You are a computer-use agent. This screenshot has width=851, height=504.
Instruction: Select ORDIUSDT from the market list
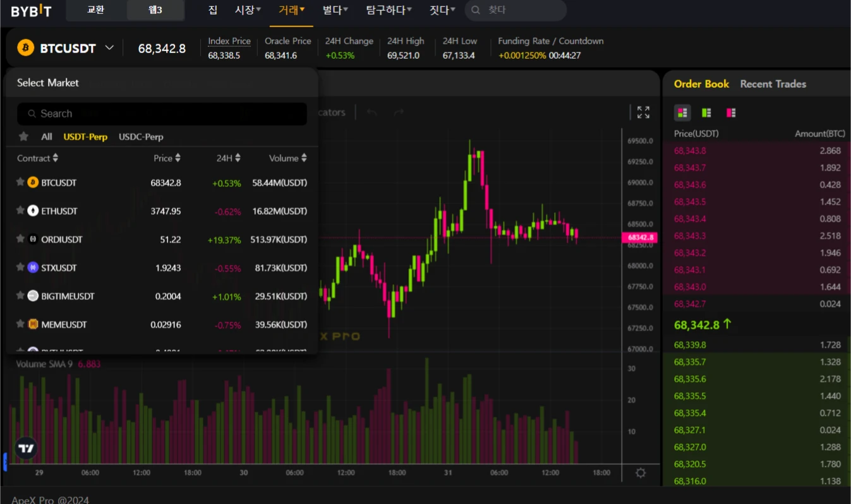click(63, 239)
